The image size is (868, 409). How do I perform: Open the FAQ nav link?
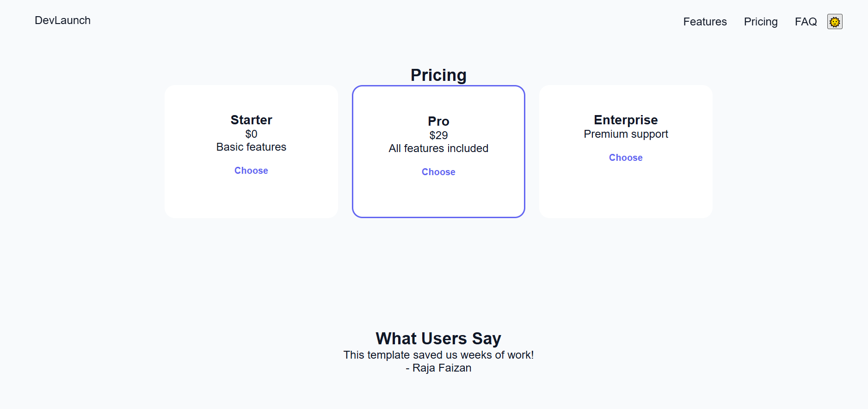pyautogui.click(x=806, y=22)
